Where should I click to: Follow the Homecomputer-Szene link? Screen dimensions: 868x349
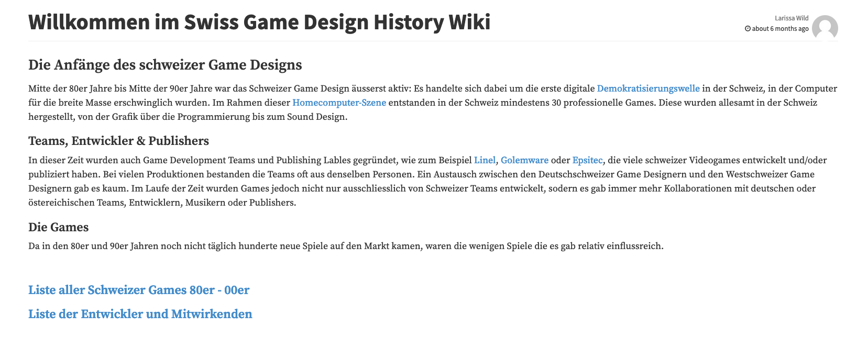click(339, 103)
